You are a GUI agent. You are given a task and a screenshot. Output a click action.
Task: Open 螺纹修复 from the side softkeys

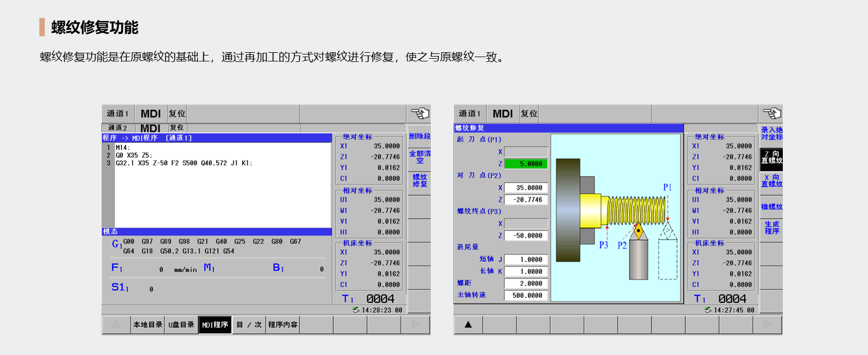(419, 180)
